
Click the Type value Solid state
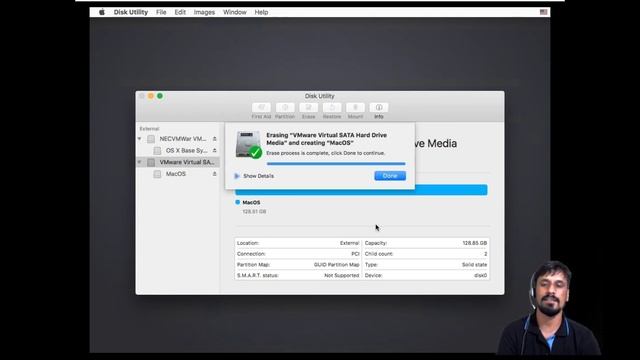[474, 264]
